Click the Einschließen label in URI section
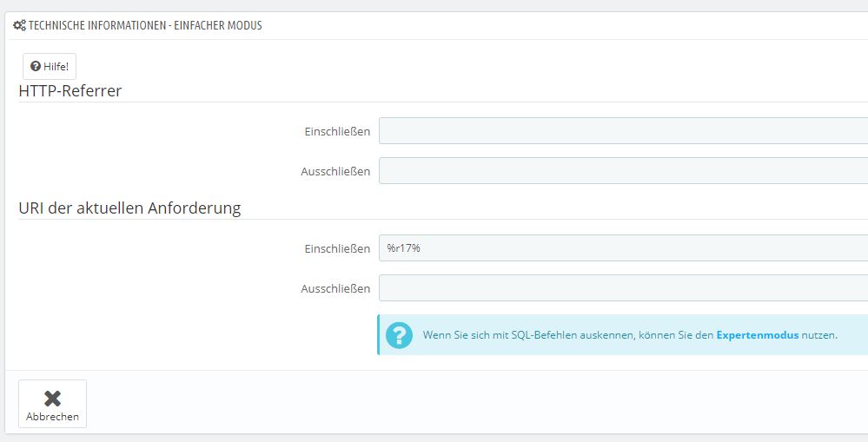 coord(337,248)
